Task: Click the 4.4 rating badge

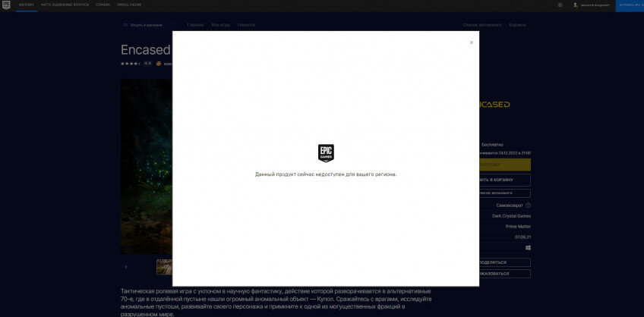Action: (x=147, y=64)
